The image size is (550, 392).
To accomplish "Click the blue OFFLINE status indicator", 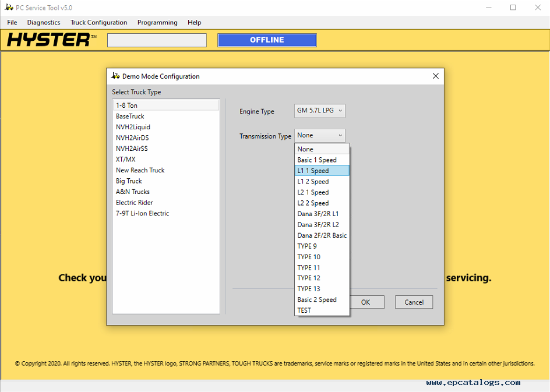I will [267, 40].
